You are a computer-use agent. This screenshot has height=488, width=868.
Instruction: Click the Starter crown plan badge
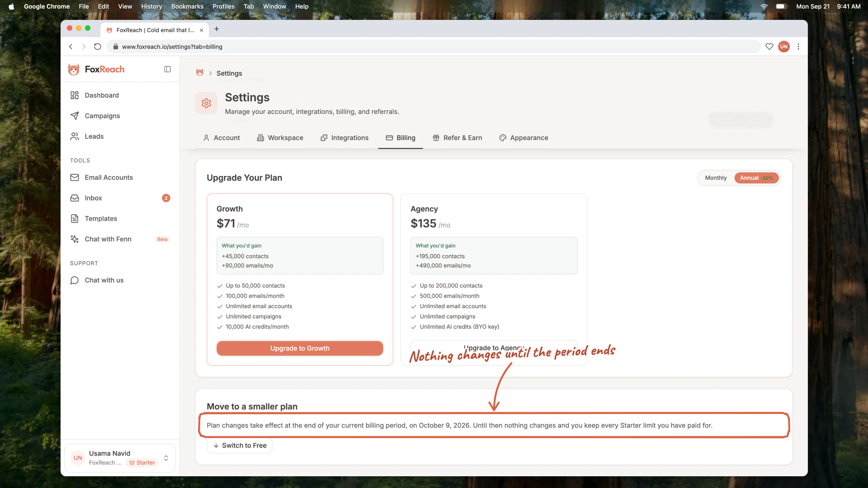[x=142, y=462]
